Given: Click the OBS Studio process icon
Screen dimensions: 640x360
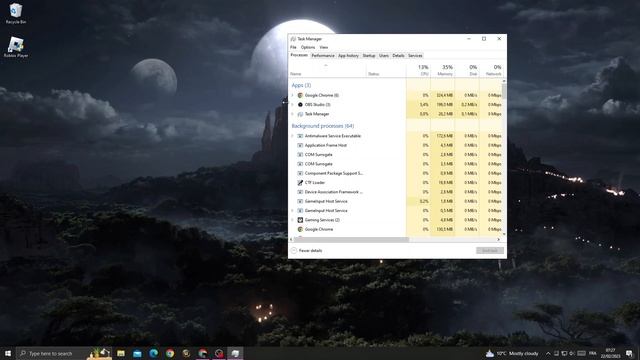Looking at the screenshot, I should tap(300, 104).
